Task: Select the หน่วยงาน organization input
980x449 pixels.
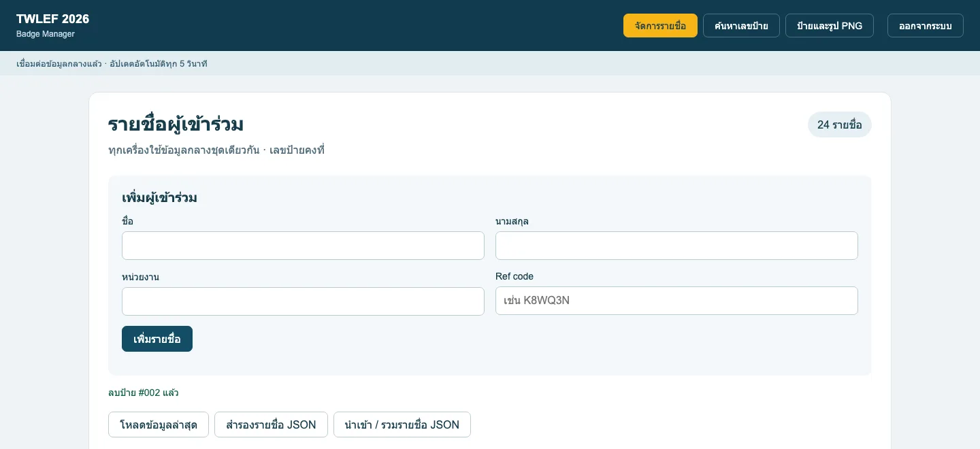Action: (x=303, y=301)
